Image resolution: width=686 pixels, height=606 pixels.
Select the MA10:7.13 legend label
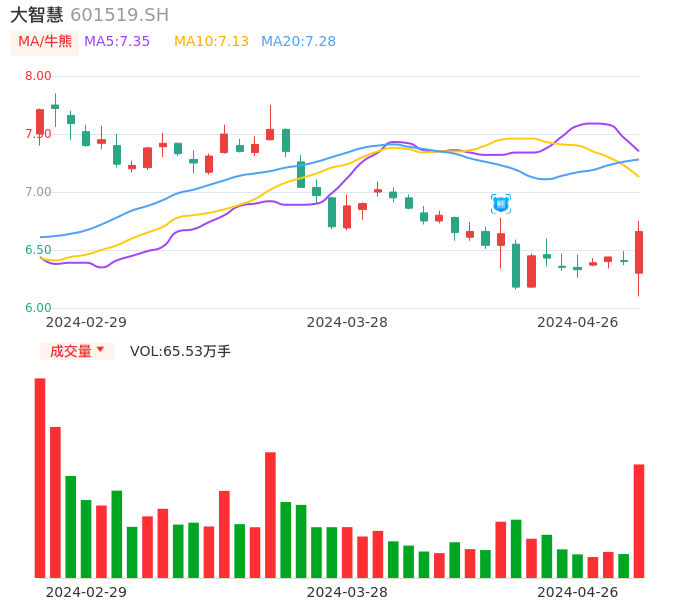(x=211, y=42)
